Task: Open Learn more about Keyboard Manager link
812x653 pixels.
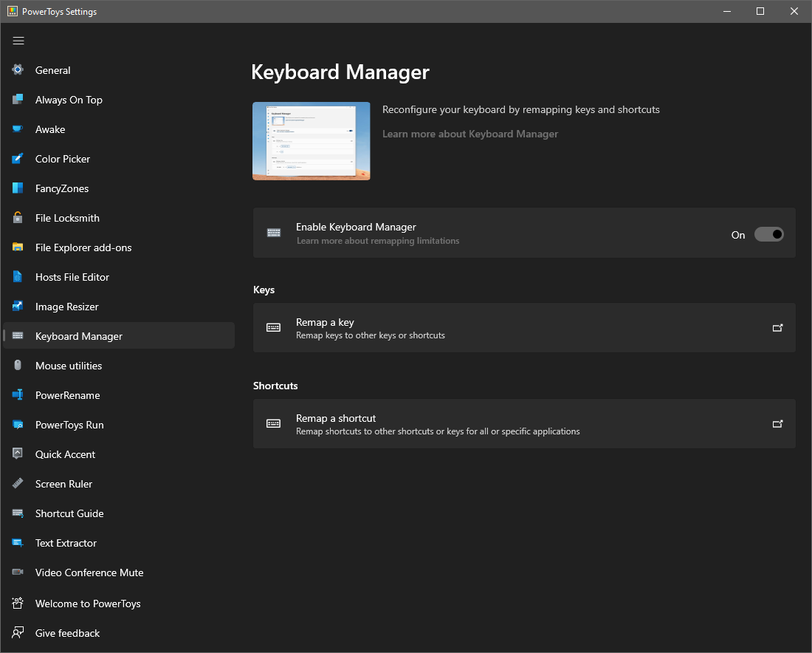Action: coord(469,134)
